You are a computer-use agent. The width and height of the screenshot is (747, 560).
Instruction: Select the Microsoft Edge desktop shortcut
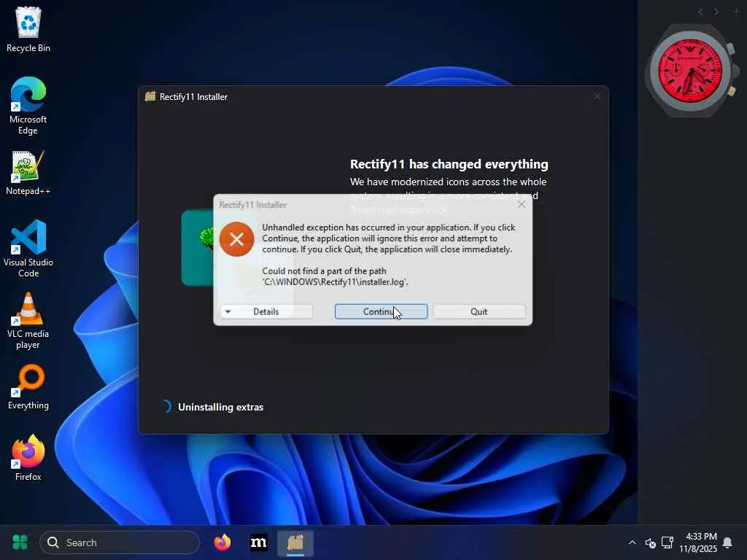(x=28, y=106)
